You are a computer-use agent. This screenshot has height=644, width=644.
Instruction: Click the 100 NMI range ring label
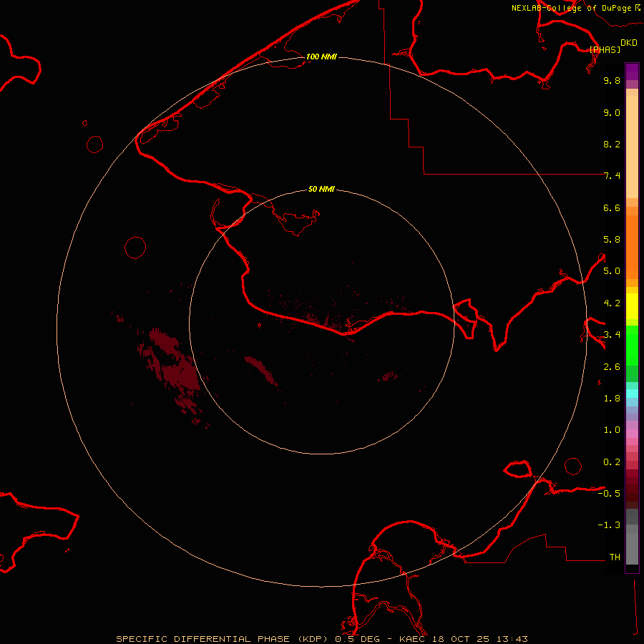point(321,57)
